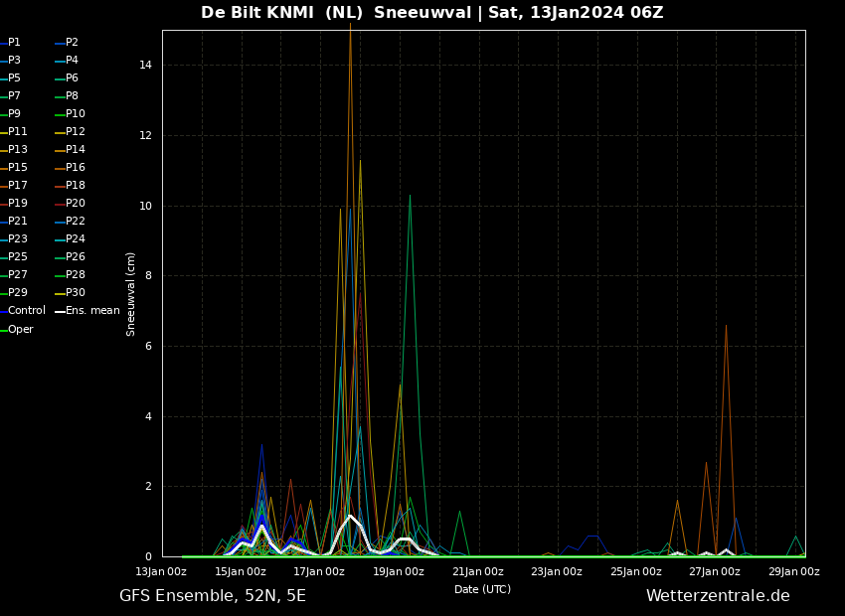The height and width of the screenshot is (616, 845).
Task: Click the 15Jan 00z axis label
Action: click(241, 572)
